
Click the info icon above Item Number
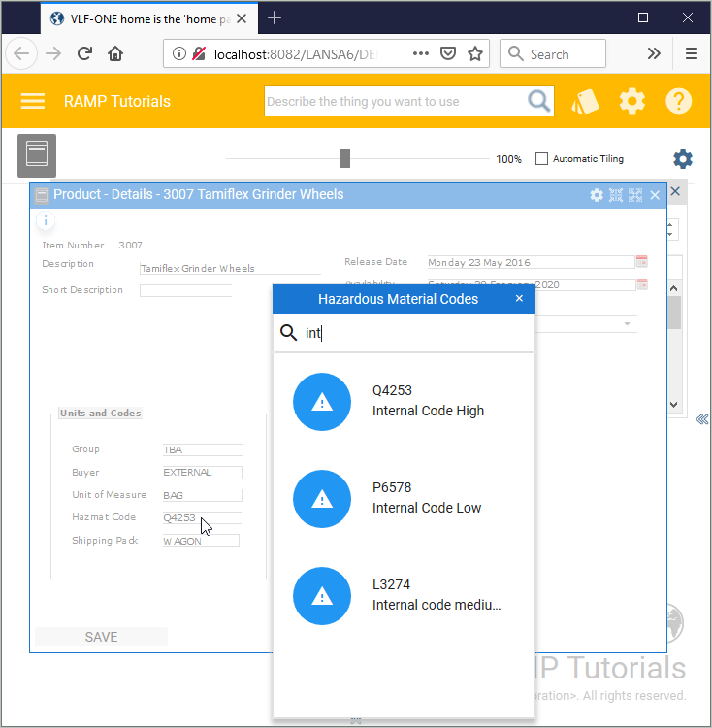[46, 221]
